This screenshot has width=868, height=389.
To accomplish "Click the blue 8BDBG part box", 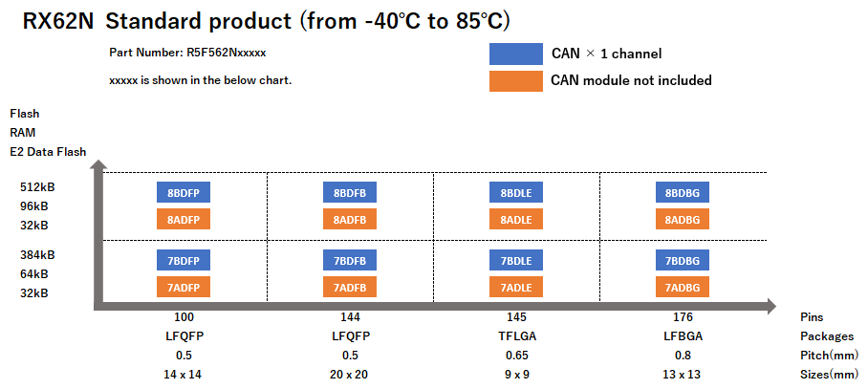I will [683, 192].
